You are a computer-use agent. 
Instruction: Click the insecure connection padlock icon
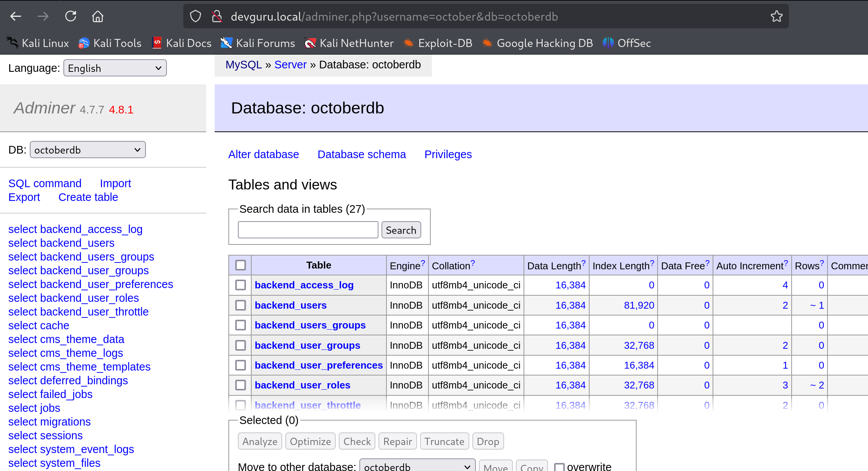[x=217, y=16]
